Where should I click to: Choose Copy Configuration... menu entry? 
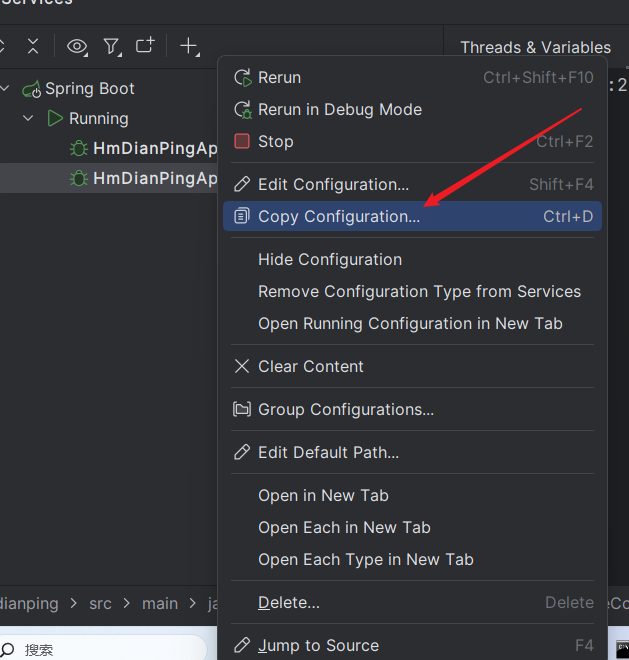pos(412,216)
